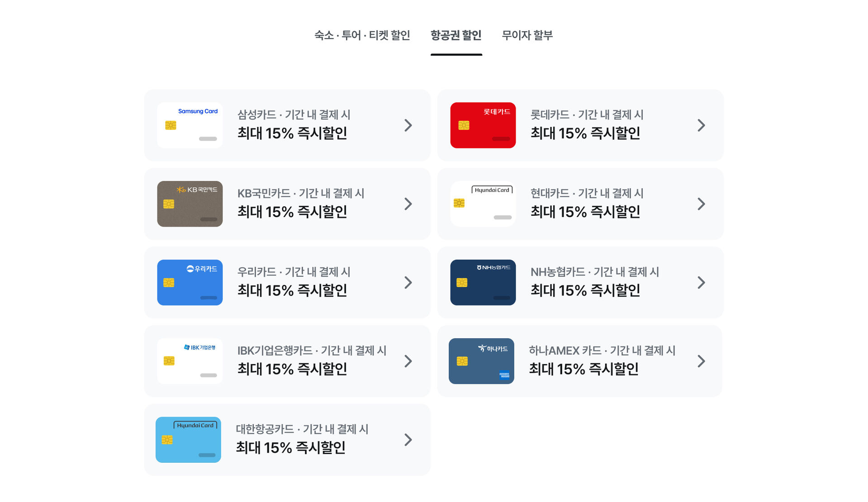
Task: Open 현대카드 최대 15% 즉시할인 offer
Action: (x=585, y=212)
